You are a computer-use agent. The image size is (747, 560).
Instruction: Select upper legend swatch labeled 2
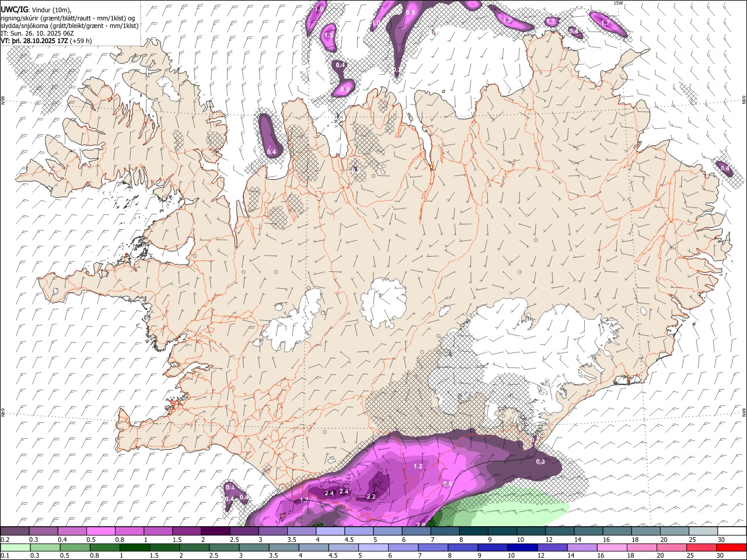pos(215,531)
